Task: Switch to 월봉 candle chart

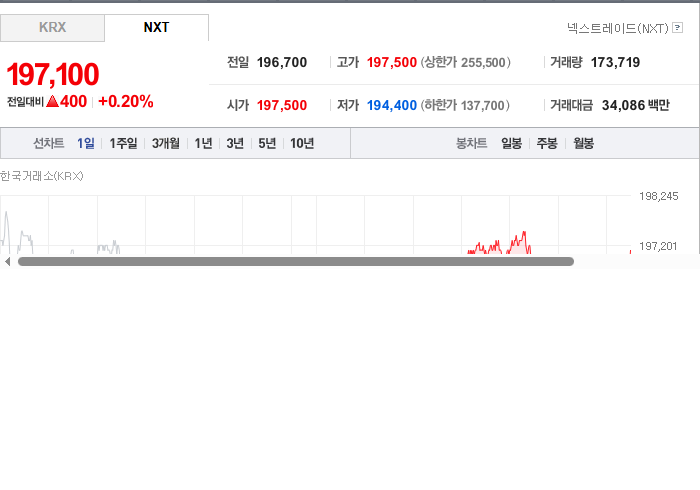Action: (x=583, y=143)
